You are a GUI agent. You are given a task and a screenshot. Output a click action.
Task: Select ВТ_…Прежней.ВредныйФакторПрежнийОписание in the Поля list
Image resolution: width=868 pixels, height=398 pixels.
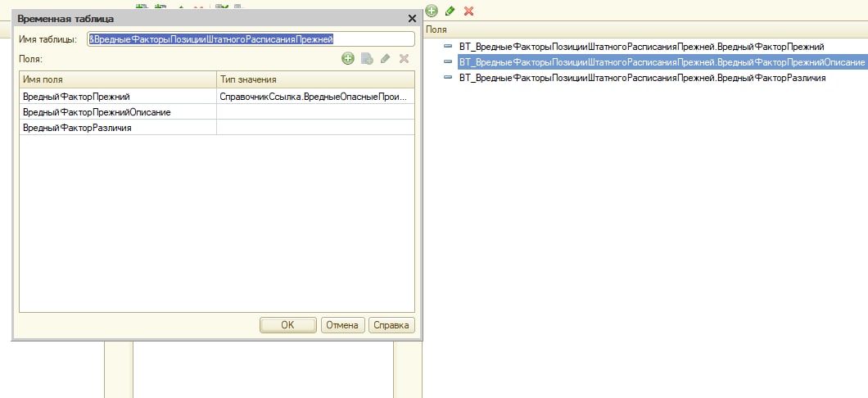662,62
